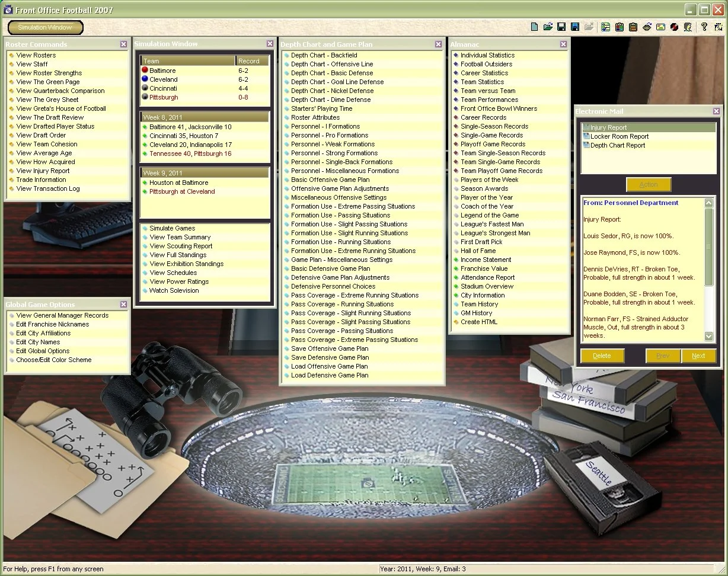
Task: Click the double-disk Save All icon
Action: [575, 26]
